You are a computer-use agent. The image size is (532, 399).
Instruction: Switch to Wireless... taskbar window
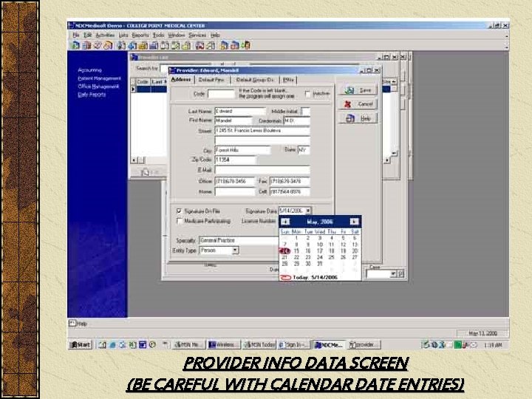(x=224, y=345)
